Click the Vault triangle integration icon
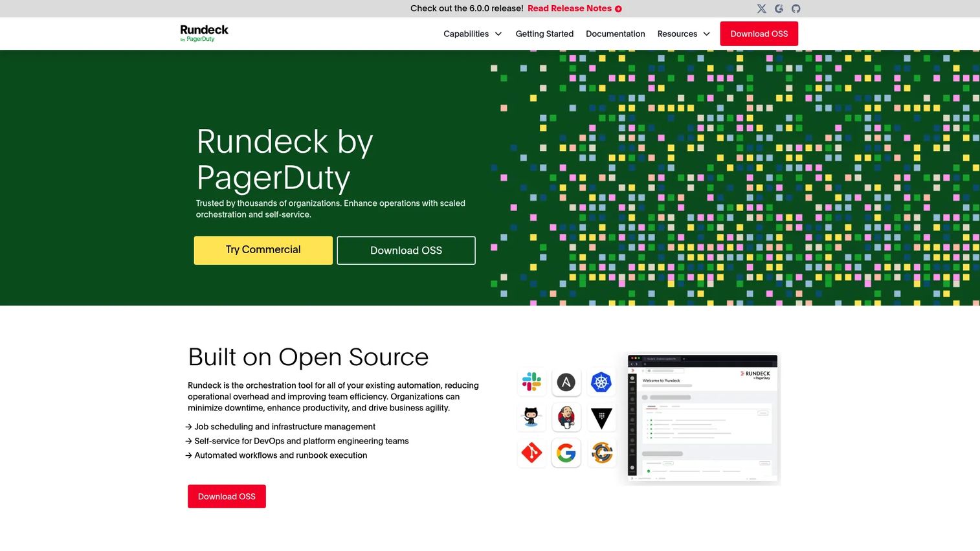Screen dimensions: 980x551 coord(601,418)
